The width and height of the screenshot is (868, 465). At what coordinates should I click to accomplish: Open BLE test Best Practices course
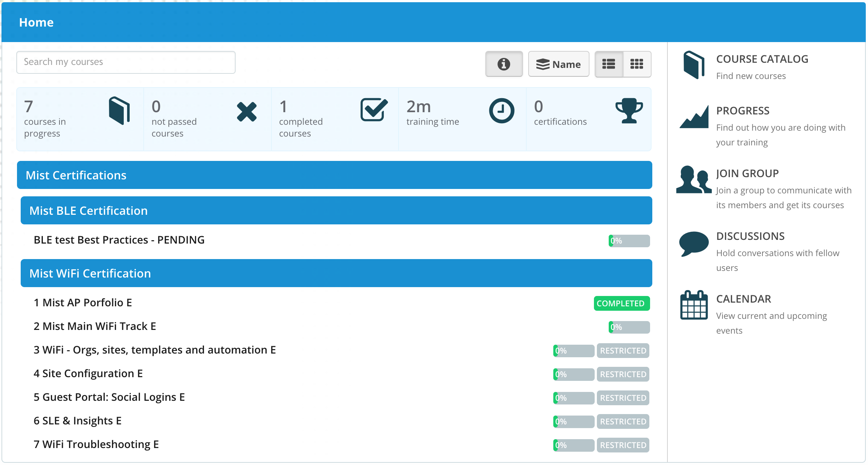119,240
